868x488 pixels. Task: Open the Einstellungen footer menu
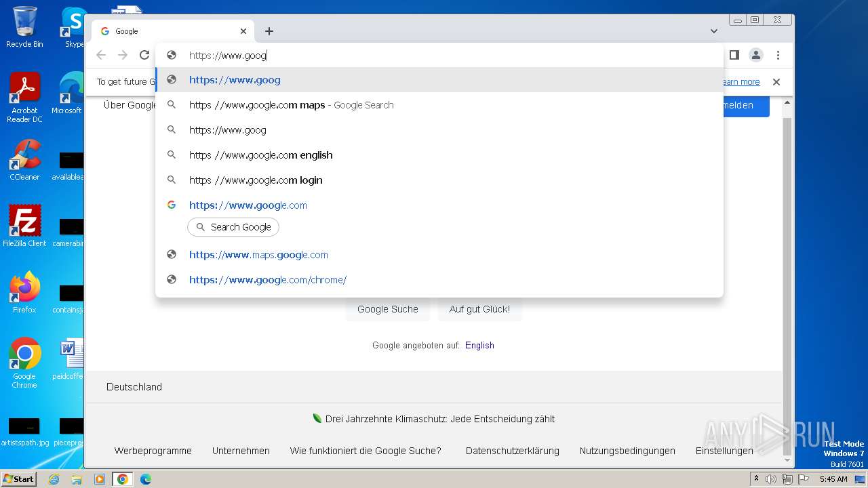click(x=724, y=451)
